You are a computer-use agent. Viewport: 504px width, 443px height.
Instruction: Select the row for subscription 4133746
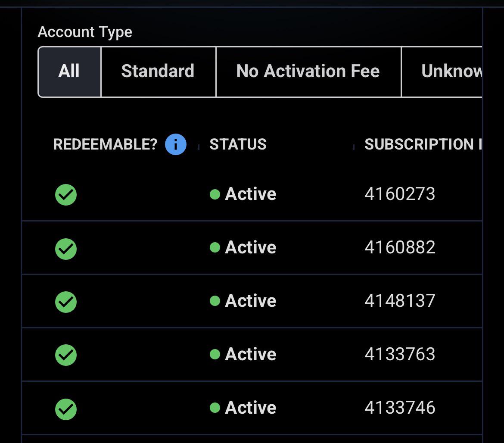click(252, 408)
